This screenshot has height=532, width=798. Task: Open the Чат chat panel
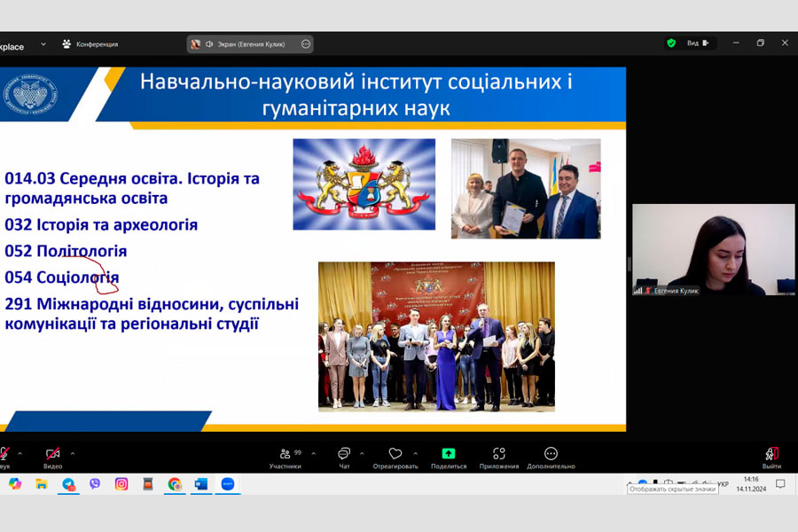pos(344,458)
